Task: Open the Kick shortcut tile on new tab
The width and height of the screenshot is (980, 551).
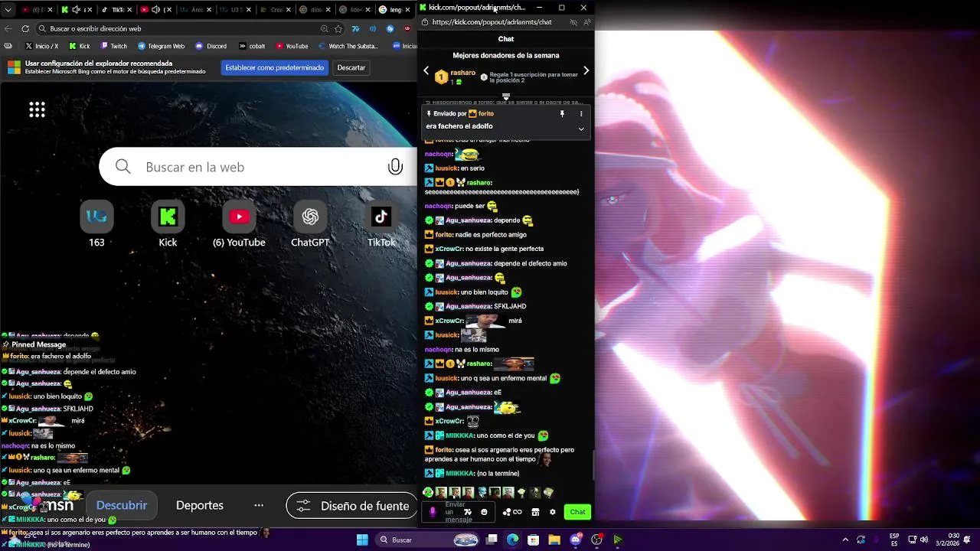Action: coord(168,223)
